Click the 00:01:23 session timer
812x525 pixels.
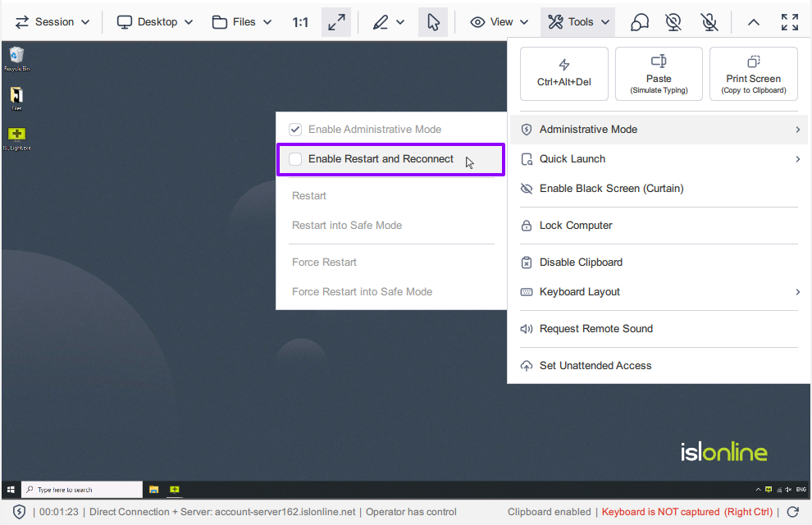59,512
